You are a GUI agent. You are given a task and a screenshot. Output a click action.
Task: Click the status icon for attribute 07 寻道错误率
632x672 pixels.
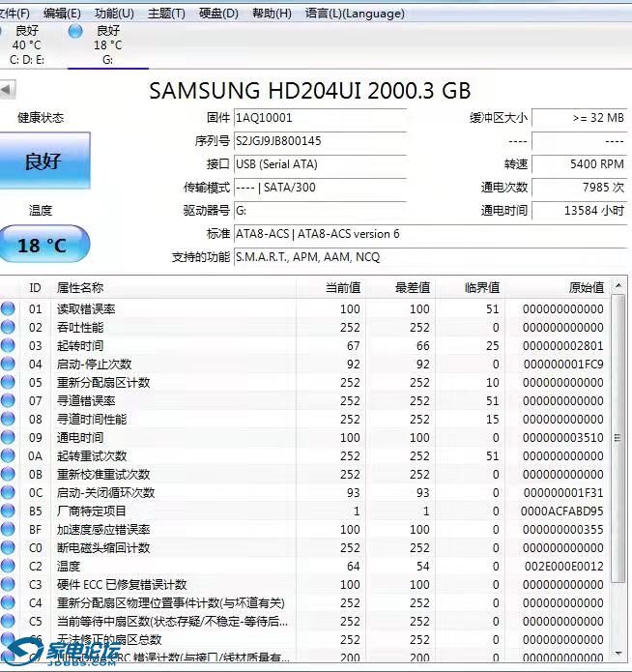tap(8, 400)
